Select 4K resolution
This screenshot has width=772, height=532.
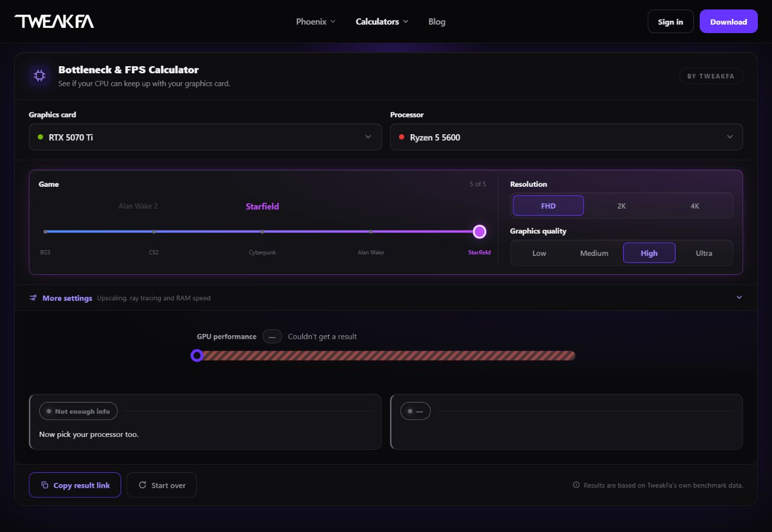click(x=695, y=206)
